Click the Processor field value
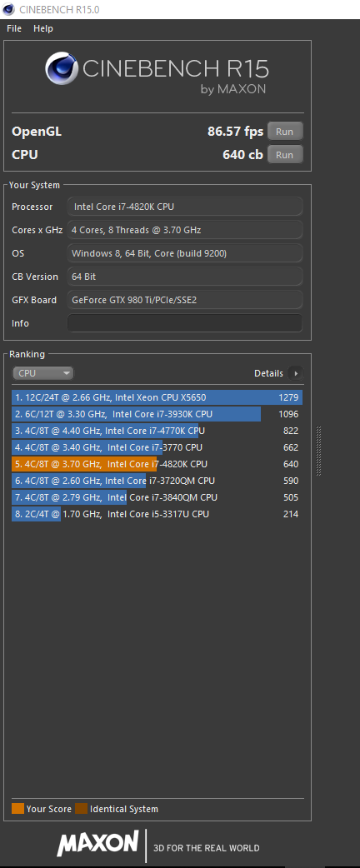Image resolution: width=360 pixels, height=868 pixels. point(185,207)
